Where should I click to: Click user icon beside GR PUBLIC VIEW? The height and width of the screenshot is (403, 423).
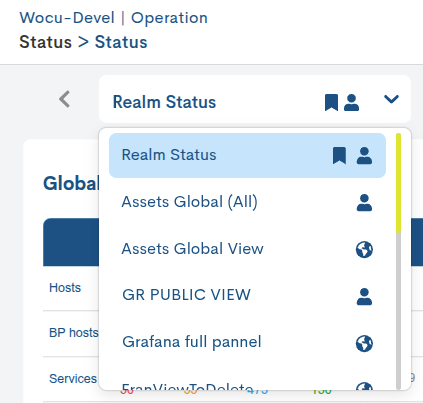pos(364,297)
